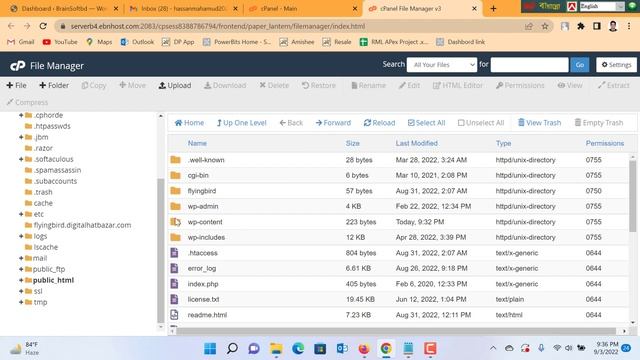Sort the listing by Name column

pos(197,143)
